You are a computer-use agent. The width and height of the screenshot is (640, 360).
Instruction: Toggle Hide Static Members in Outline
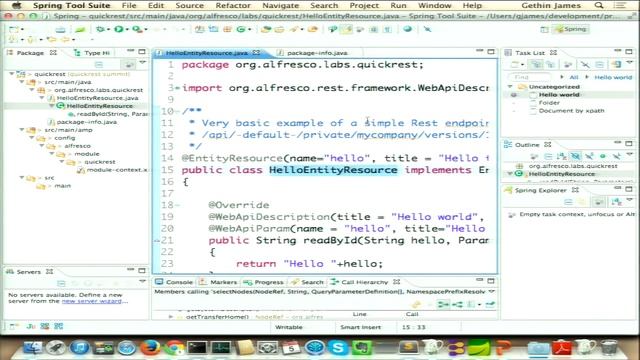589,156
